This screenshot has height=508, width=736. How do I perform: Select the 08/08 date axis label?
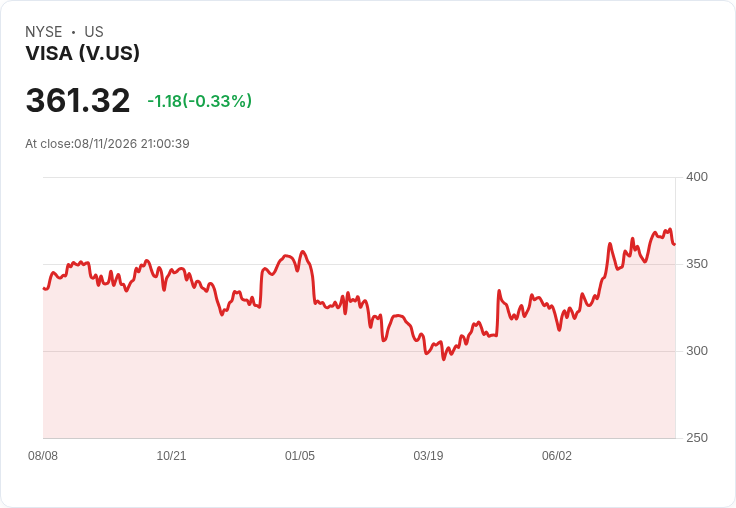43,456
